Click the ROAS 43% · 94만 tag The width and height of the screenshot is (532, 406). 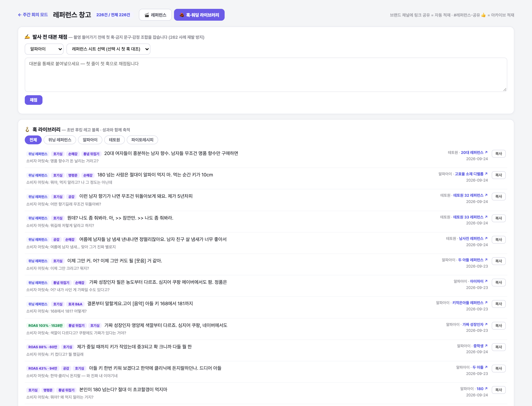43,369
